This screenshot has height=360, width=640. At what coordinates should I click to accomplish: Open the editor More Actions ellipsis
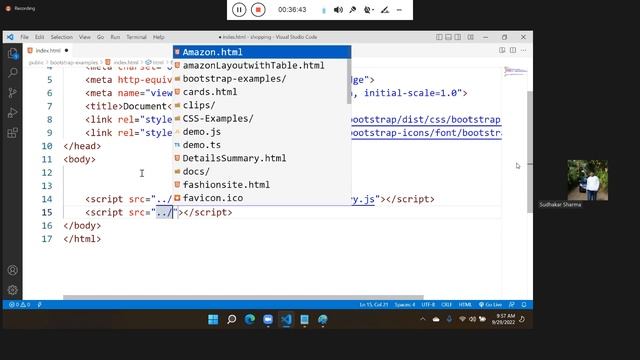[524, 50]
